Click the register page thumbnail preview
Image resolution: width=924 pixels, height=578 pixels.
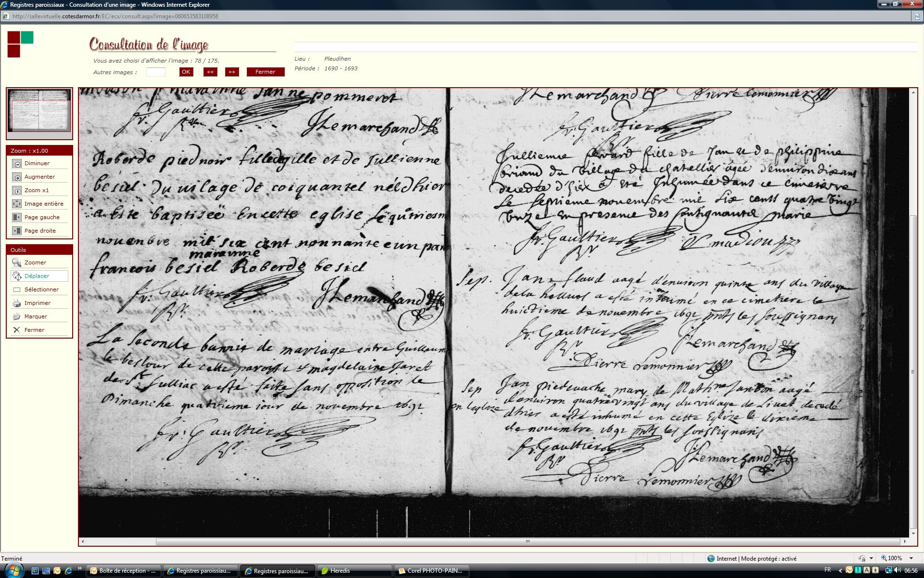(x=39, y=111)
